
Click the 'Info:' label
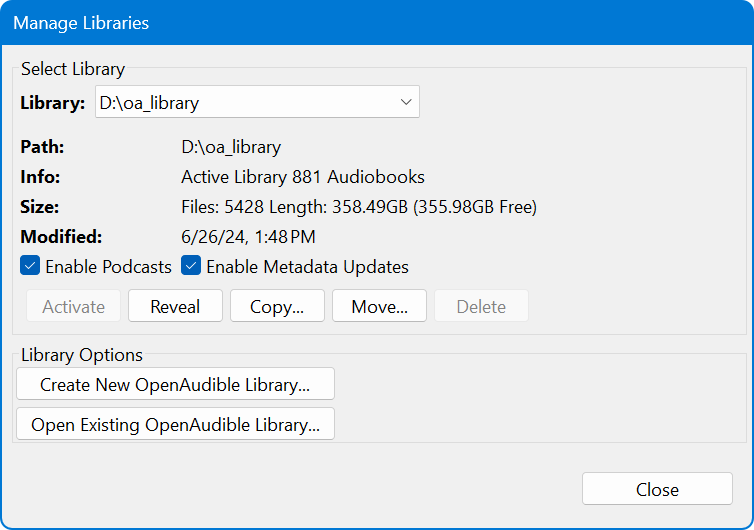tap(40, 177)
